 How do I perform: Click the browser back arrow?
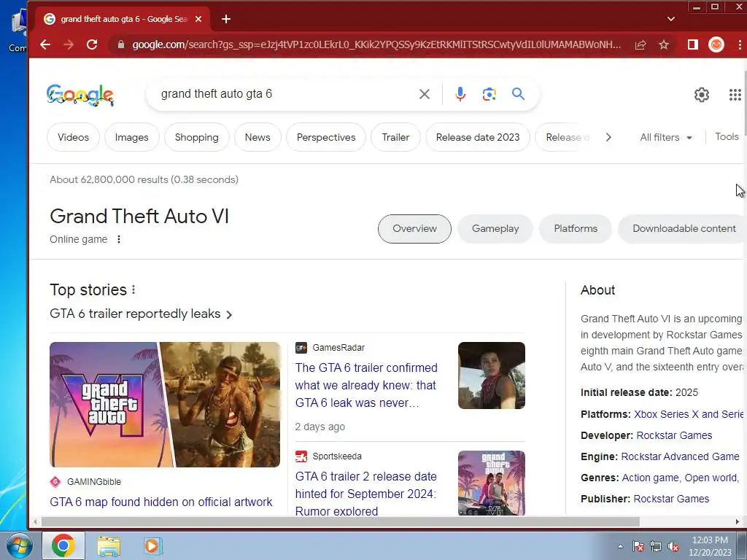click(45, 44)
